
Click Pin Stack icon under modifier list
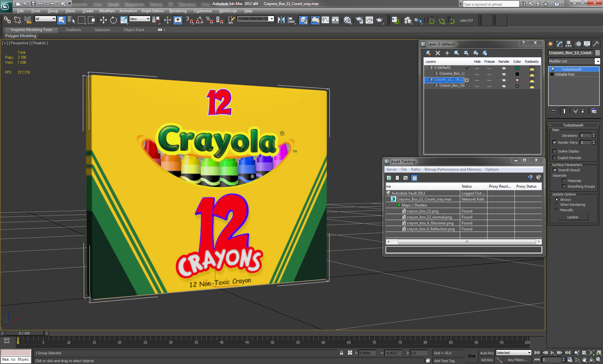click(553, 111)
